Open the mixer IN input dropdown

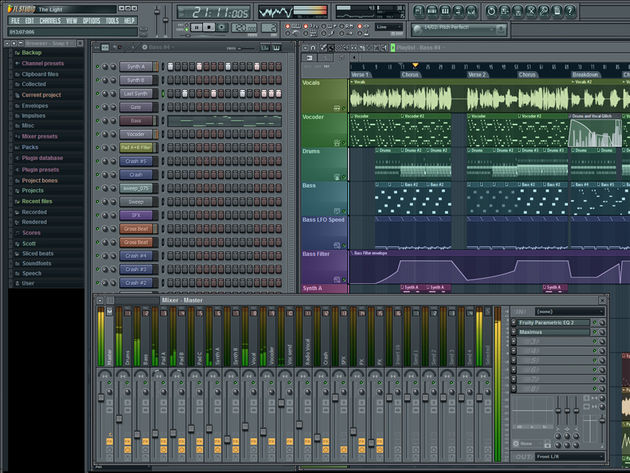coord(569,311)
